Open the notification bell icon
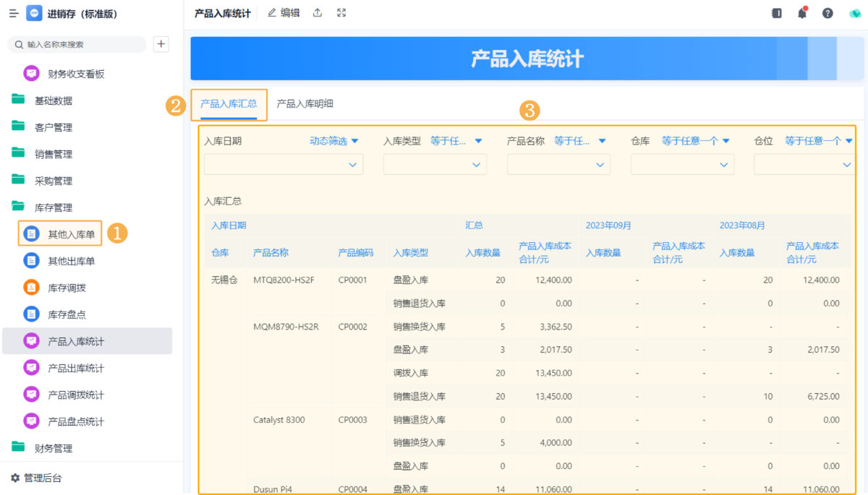The height and width of the screenshot is (495, 868). click(802, 13)
